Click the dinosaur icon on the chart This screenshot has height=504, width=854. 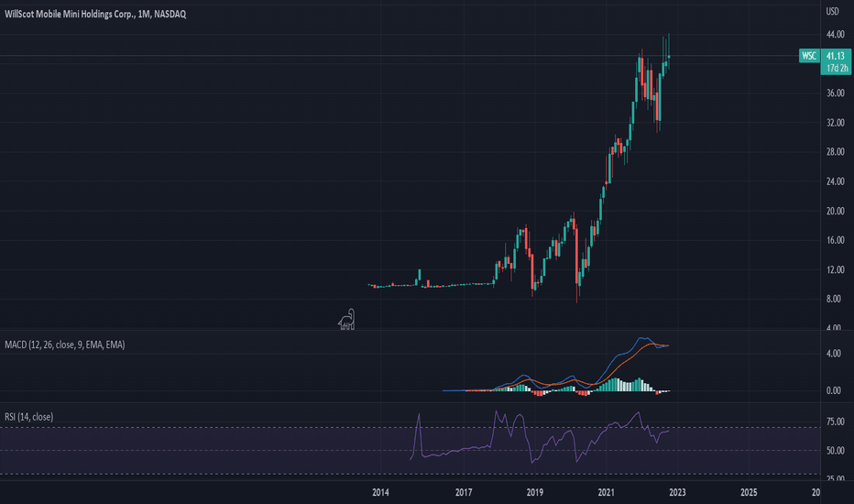click(x=346, y=319)
